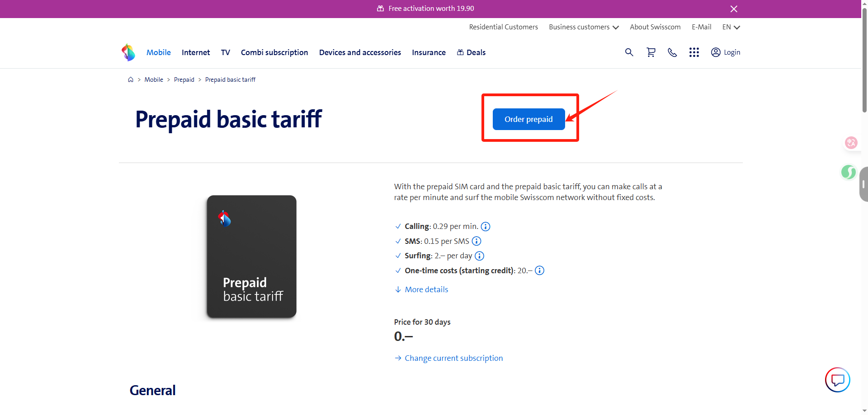This screenshot has width=868, height=415.
Task: Show info for SMS rate
Action: (x=476, y=241)
